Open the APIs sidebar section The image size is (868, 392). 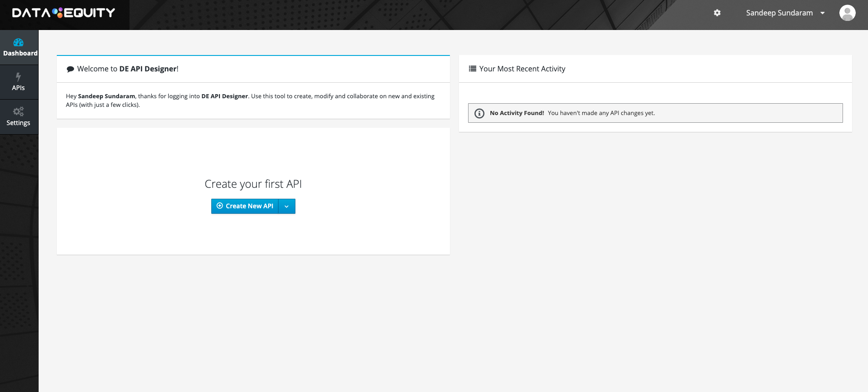[19, 82]
